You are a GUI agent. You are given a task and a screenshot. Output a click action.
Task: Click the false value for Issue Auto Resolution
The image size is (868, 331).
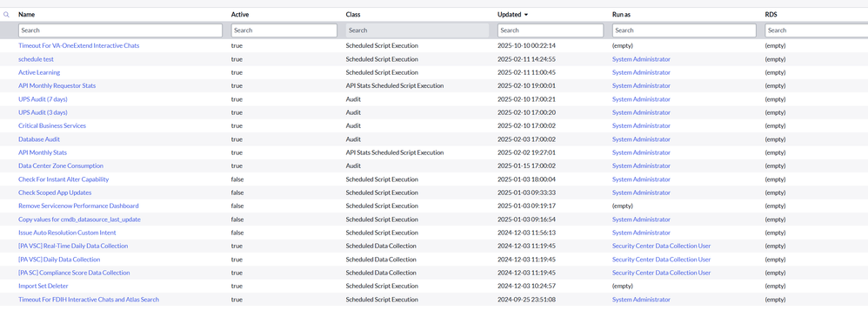(x=237, y=233)
